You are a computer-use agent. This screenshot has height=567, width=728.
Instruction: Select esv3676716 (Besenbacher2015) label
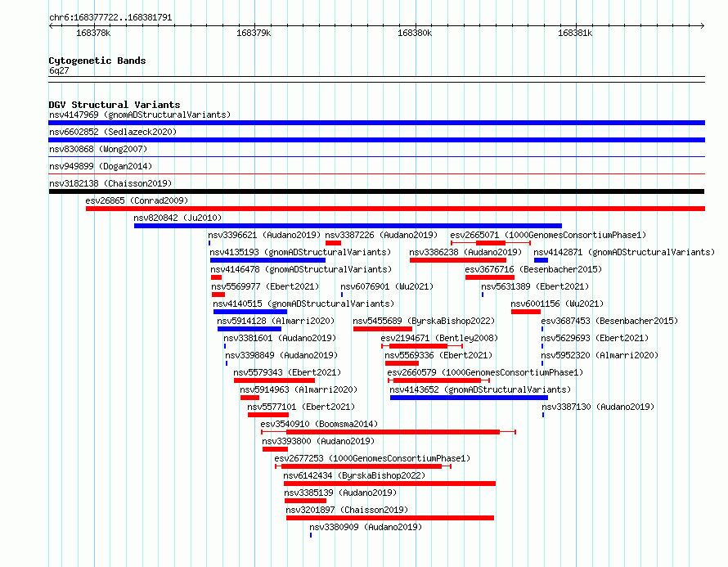click(533, 269)
